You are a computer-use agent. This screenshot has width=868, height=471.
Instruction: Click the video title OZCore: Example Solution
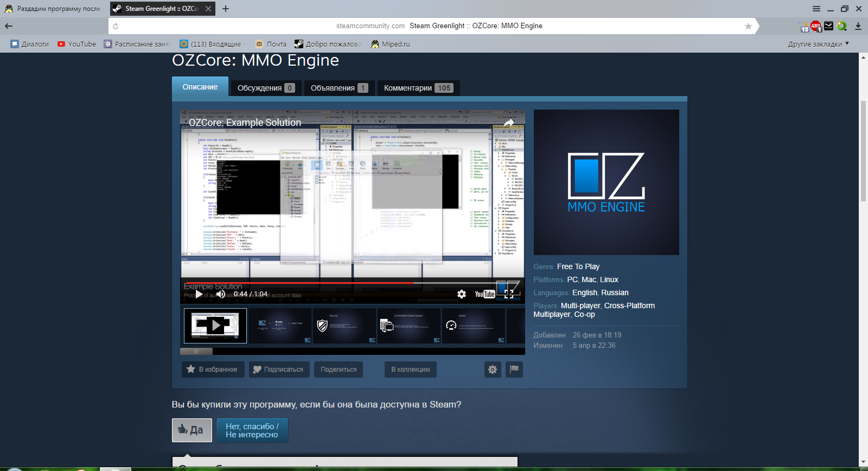(245, 123)
